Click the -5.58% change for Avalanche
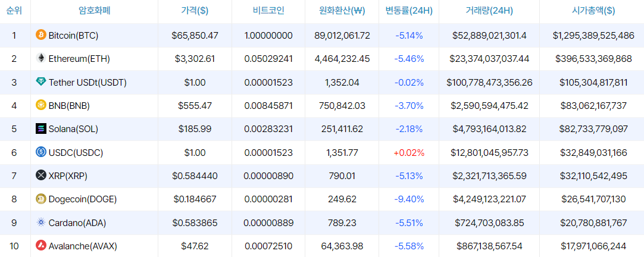644x257 pixels. pos(409,246)
